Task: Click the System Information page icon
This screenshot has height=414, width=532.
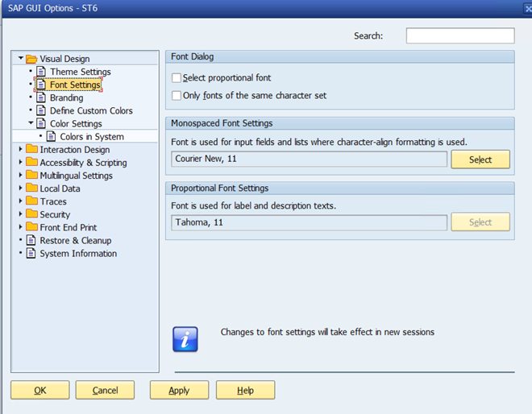Action: pos(31,253)
